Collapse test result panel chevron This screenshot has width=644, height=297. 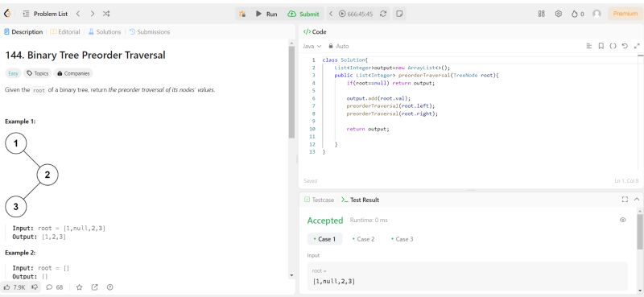coord(637,200)
